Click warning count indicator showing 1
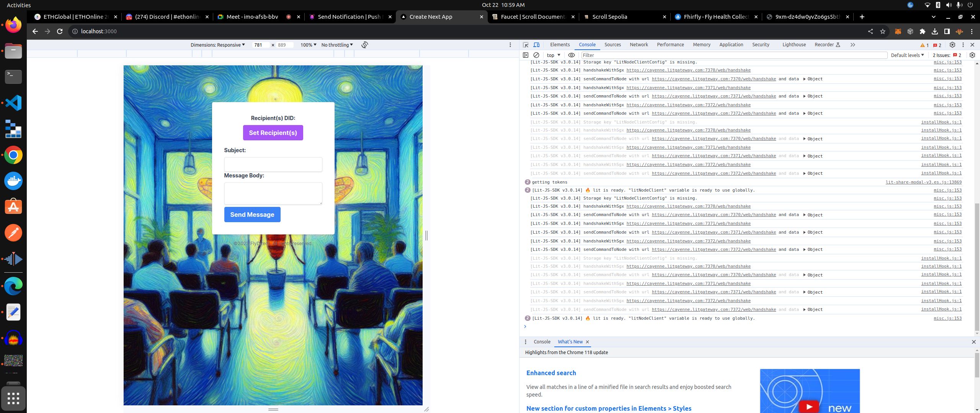This screenshot has width=980, height=413. [925, 45]
